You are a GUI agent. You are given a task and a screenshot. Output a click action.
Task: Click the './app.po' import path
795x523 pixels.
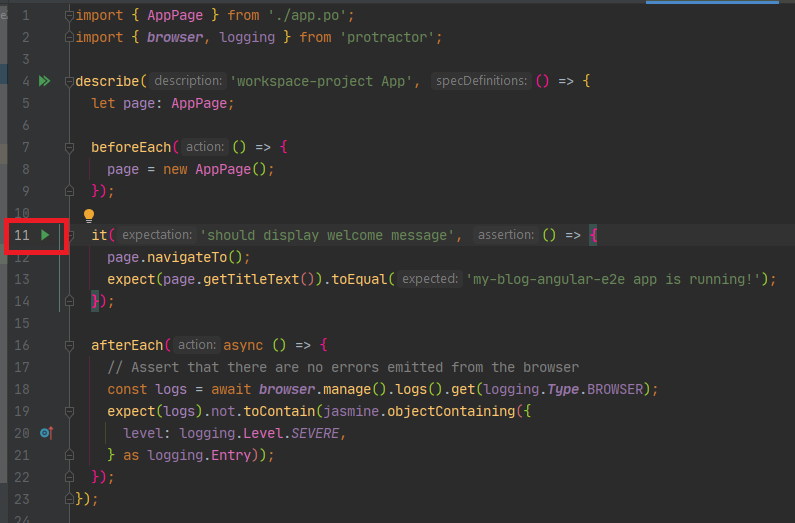307,15
